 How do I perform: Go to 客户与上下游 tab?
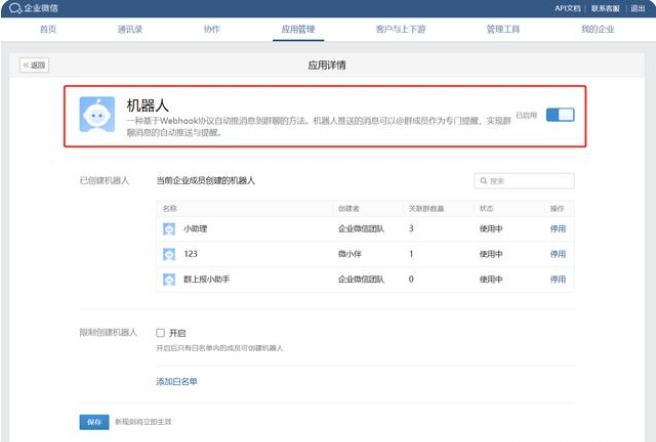click(x=400, y=29)
